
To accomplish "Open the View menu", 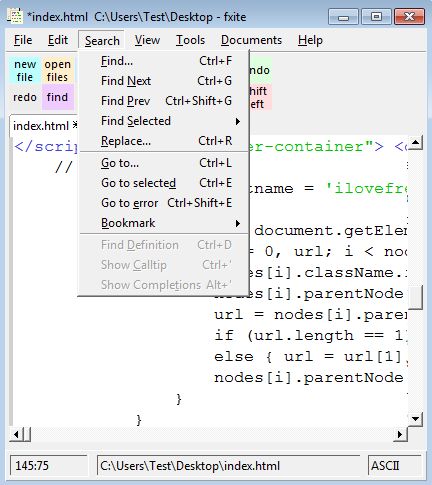I will click(147, 40).
